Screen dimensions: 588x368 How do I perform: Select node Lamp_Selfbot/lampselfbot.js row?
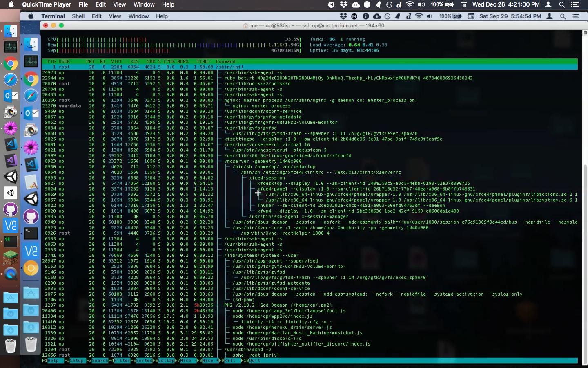pyautogui.click(x=310, y=311)
